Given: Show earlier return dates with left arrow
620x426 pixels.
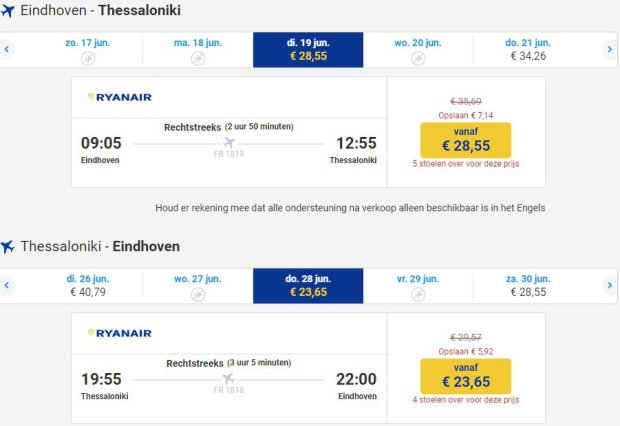Looking at the screenshot, I should point(7,285).
